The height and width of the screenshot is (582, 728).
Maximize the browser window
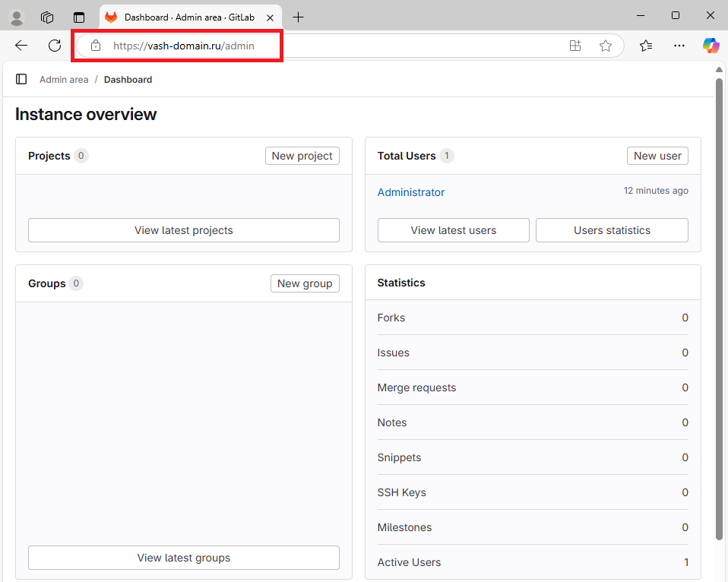click(676, 15)
